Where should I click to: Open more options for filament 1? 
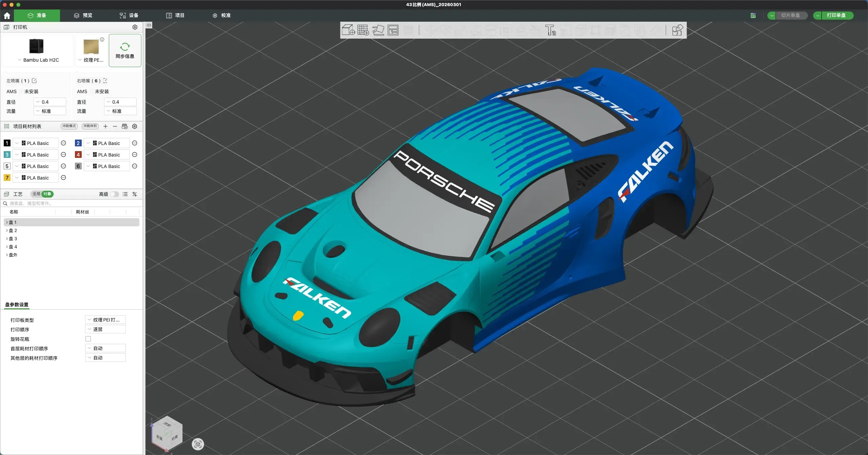63,143
